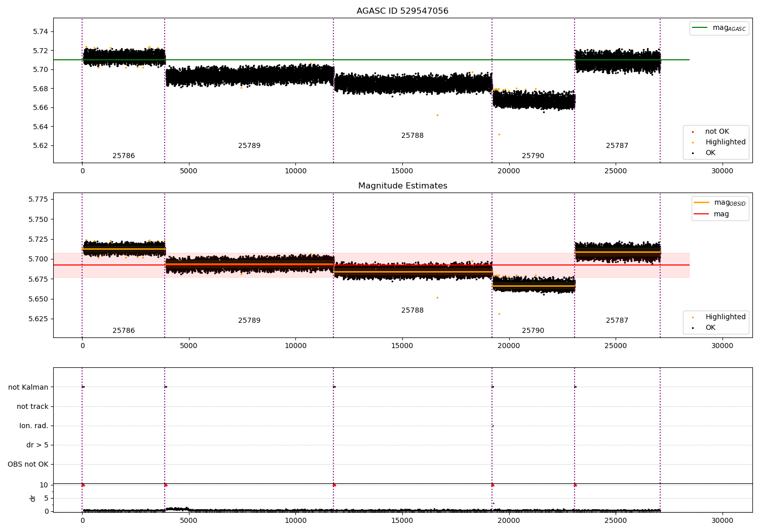Click dr axis tick value 5
This screenshot has width=760, height=532.
[46, 498]
